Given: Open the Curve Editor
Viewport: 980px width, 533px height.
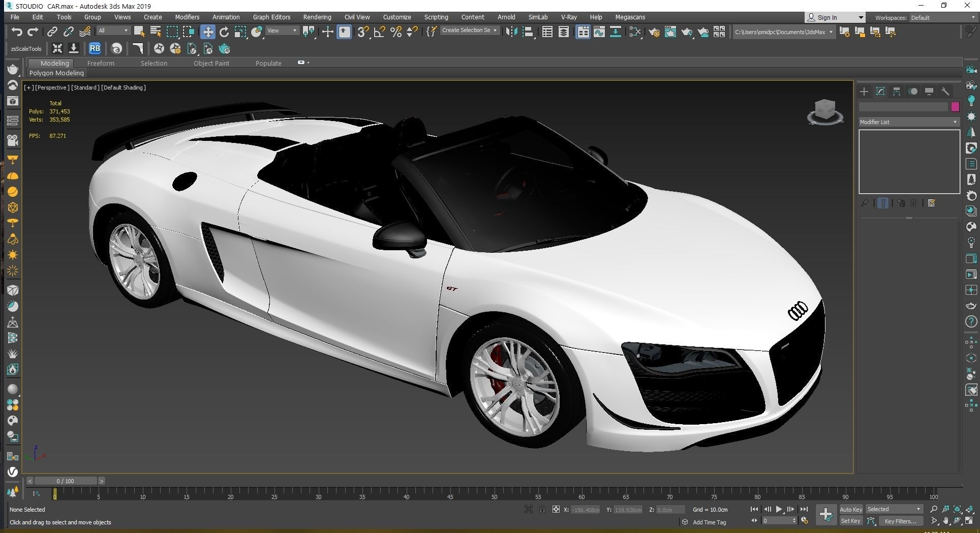Looking at the screenshot, I should (599, 32).
